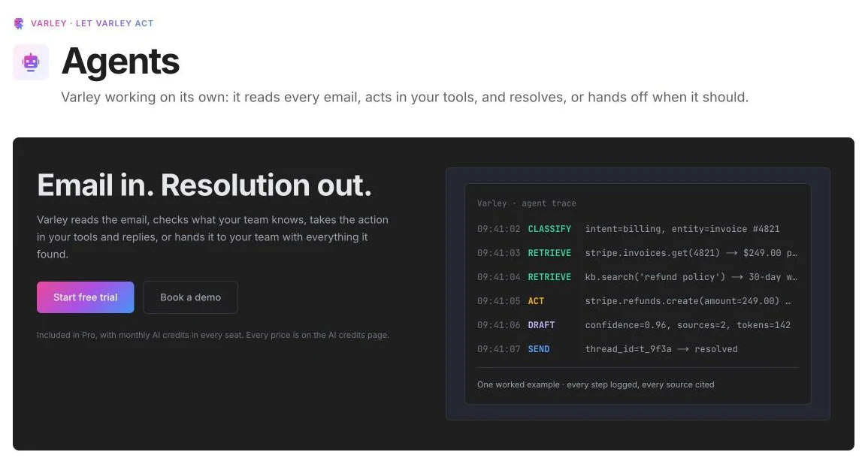Click the purple robot Agents icon
The width and height of the screenshot is (868, 458).
[31, 62]
